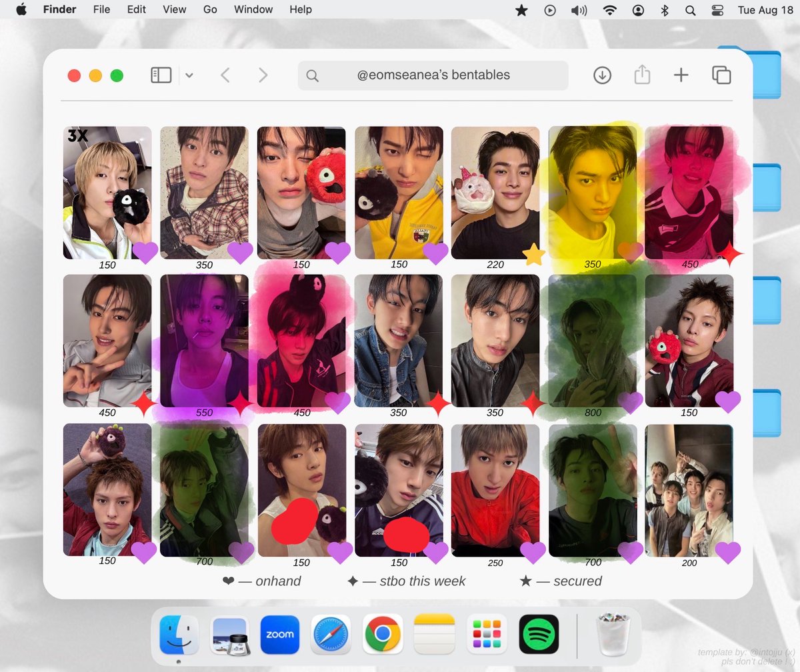Launch Spotify from the dock

click(x=539, y=634)
